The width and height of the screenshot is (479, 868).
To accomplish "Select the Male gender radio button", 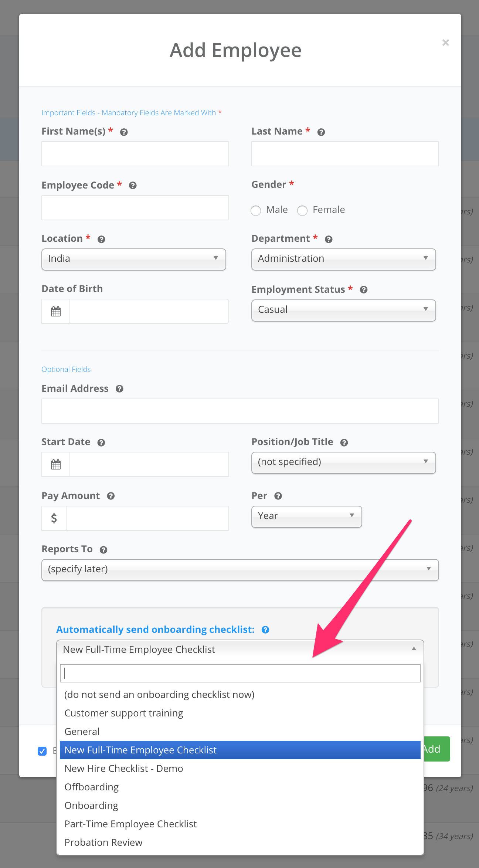I will pyautogui.click(x=256, y=210).
